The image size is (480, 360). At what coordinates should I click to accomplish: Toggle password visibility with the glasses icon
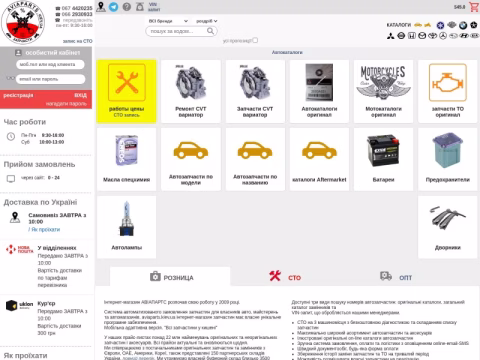click(11, 78)
